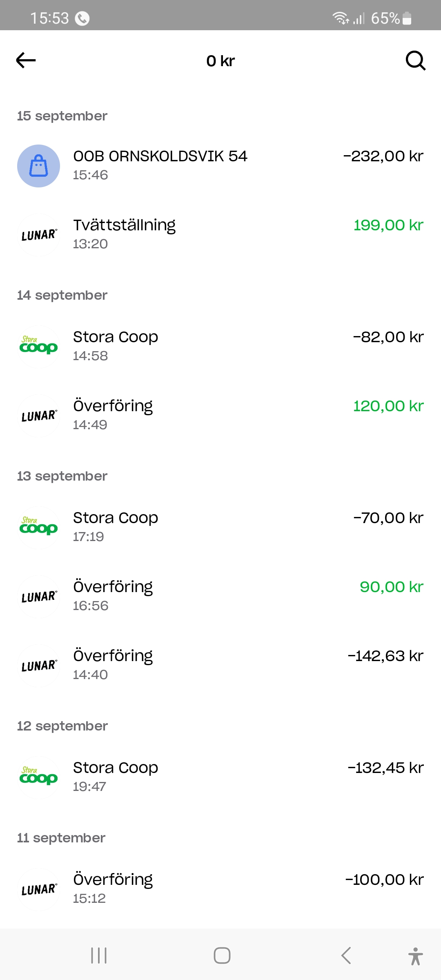Tap the back arrow in the header
This screenshot has width=441, height=980.
tap(26, 60)
